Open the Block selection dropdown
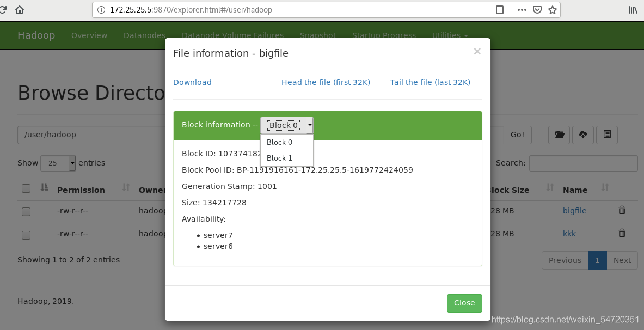Viewport: 644px width, 330px height. [x=287, y=125]
